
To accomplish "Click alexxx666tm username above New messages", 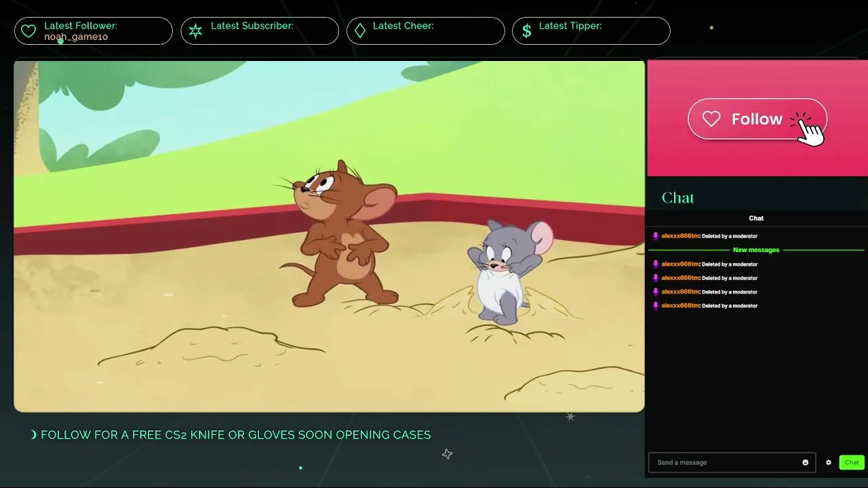I will coord(680,236).
